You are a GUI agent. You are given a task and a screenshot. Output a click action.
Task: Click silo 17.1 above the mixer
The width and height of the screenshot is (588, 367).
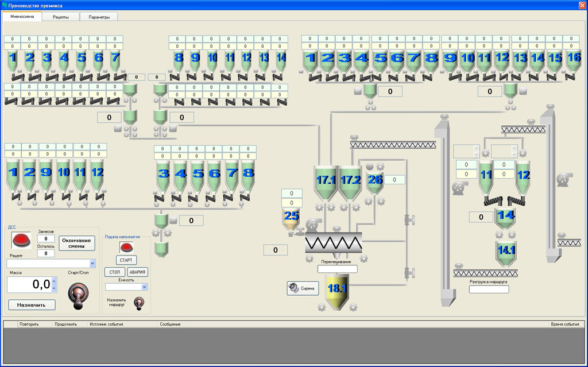[326, 181]
